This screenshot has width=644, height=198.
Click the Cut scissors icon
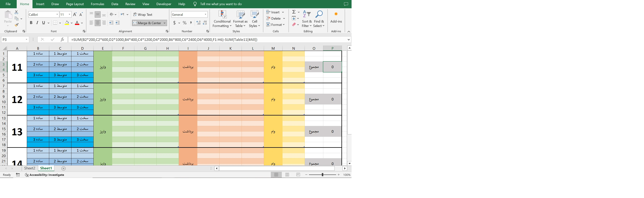click(17, 12)
